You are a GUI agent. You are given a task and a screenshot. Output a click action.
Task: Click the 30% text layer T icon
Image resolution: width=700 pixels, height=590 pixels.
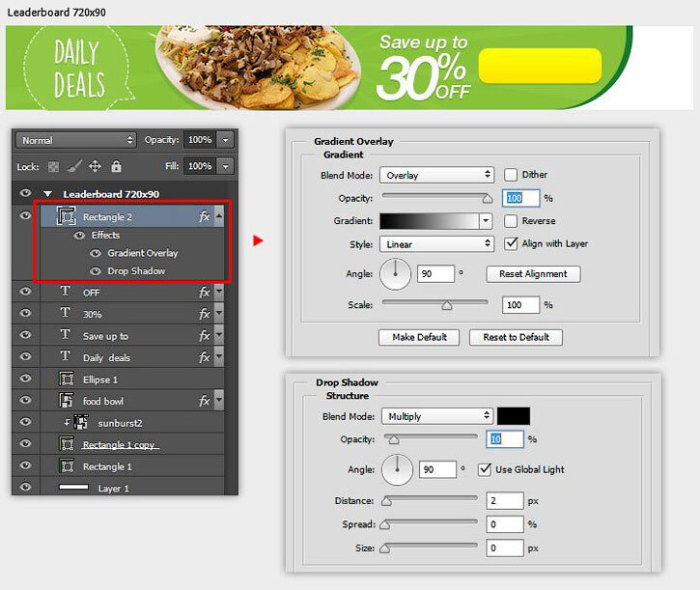tap(66, 313)
